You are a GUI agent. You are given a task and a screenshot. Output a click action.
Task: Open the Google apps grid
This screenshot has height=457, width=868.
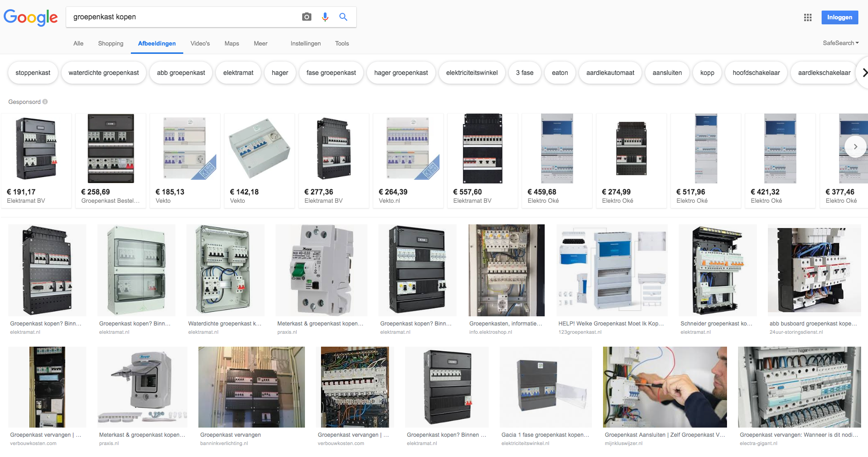tap(808, 17)
